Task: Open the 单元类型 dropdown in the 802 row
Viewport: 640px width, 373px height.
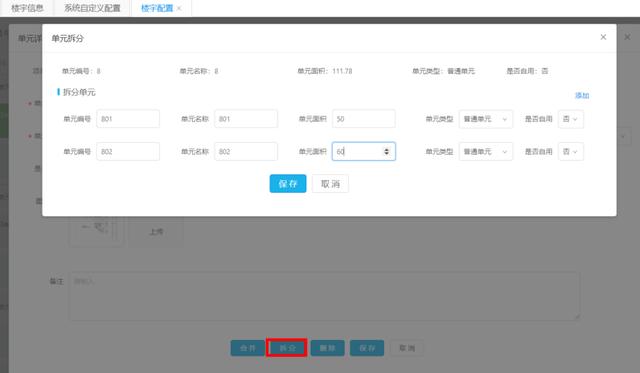Action: [x=486, y=152]
